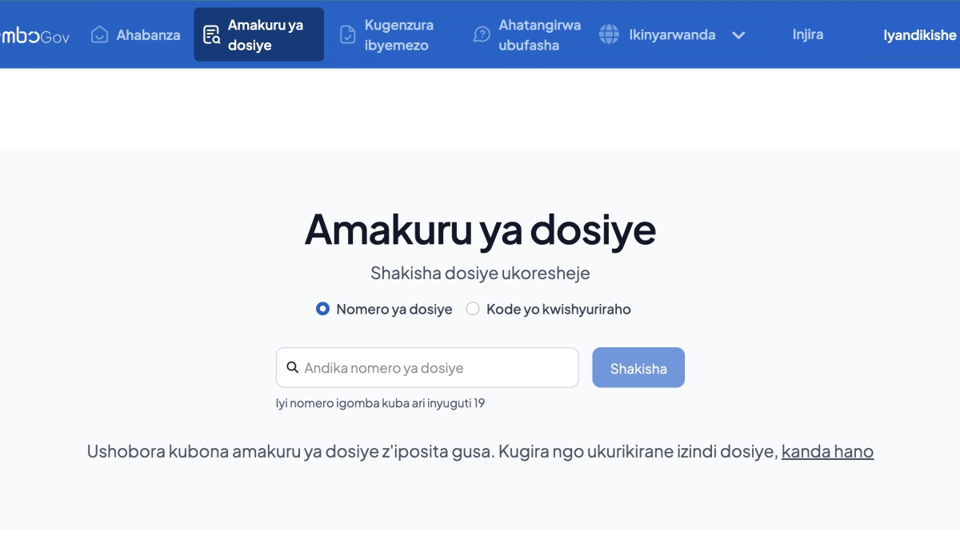Open the Kugenzura ibyemezo menu item
The height and width of the screenshot is (560, 960).
point(396,35)
